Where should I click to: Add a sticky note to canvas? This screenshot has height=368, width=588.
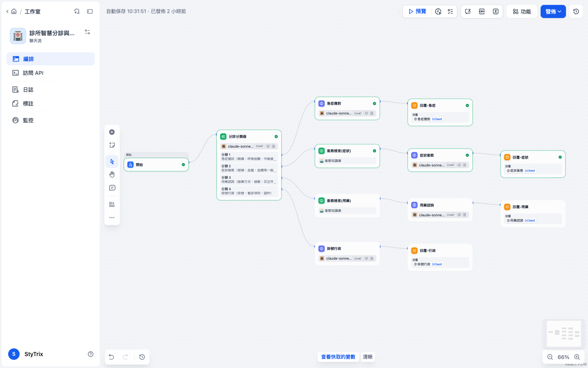(x=112, y=145)
